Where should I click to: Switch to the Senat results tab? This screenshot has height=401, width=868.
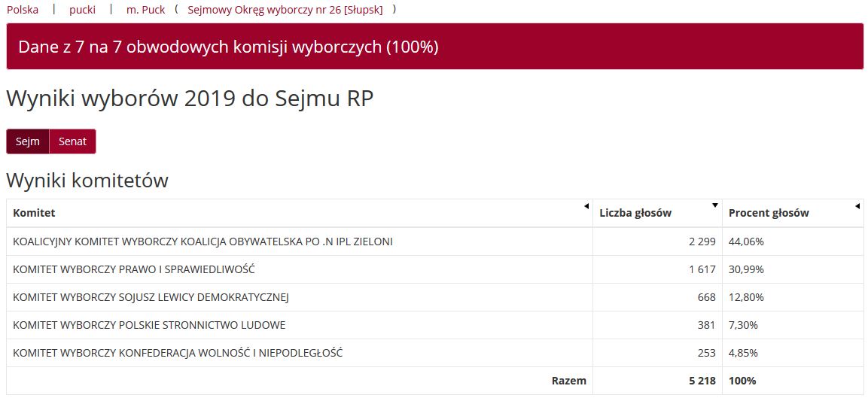click(72, 141)
